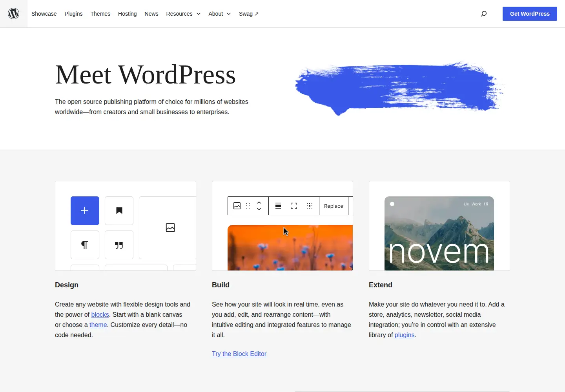Screen dimensions: 565x392
Task: Go to the Plugins page
Action: coord(73,14)
